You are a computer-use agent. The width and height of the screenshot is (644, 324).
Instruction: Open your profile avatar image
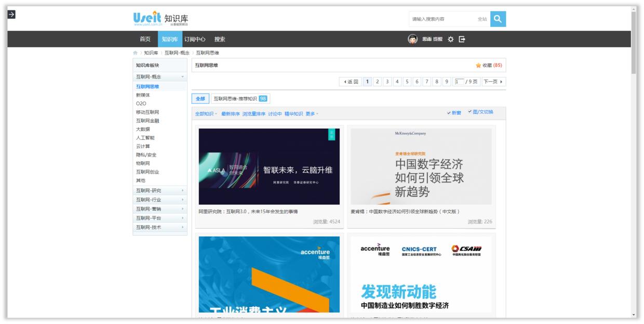pos(412,37)
